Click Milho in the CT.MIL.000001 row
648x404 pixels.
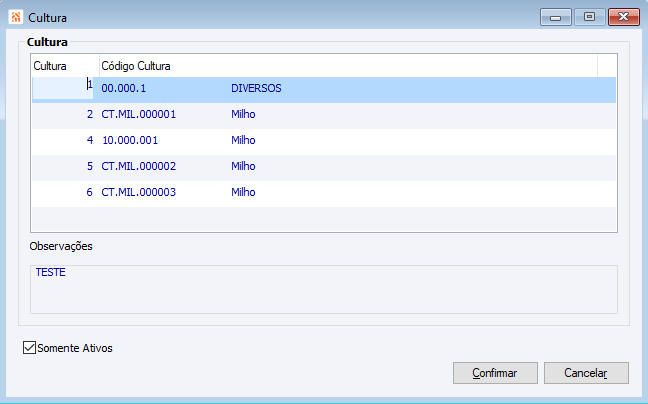[x=243, y=114]
